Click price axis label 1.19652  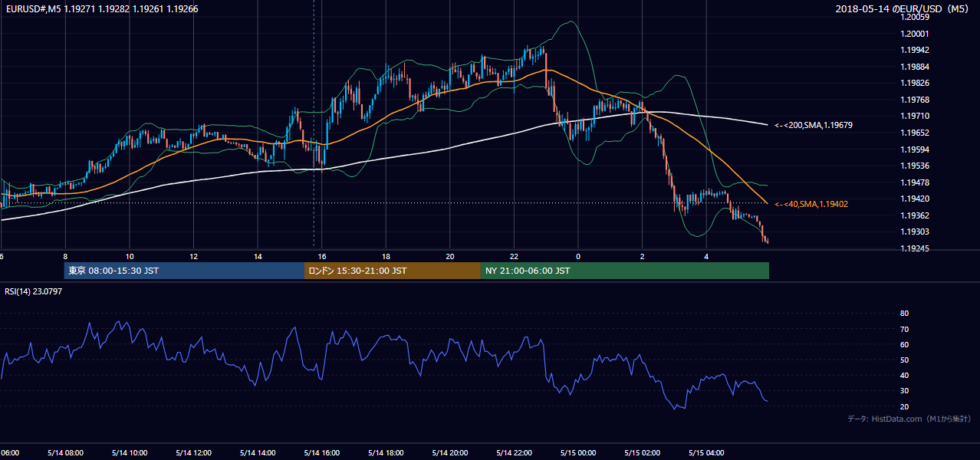[x=916, y=133]
